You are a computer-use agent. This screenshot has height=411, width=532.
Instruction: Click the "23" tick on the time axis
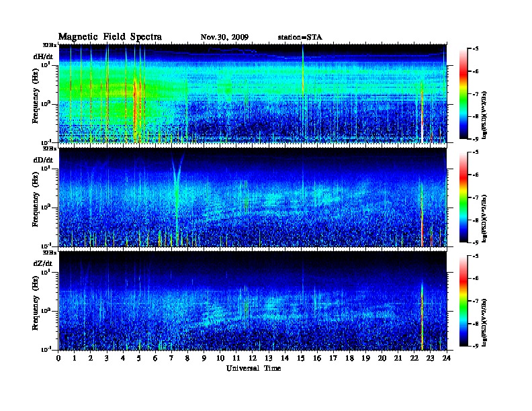click(431, 359)
